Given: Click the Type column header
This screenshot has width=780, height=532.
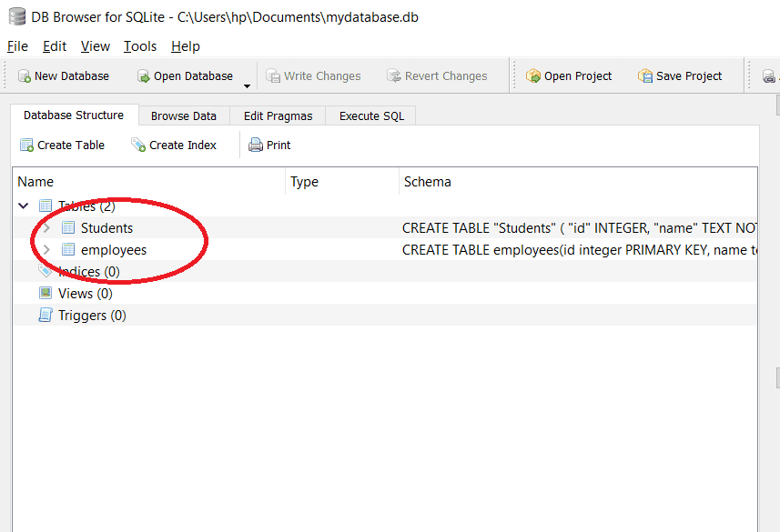Looking at the screenshot, I should (342, 182).
